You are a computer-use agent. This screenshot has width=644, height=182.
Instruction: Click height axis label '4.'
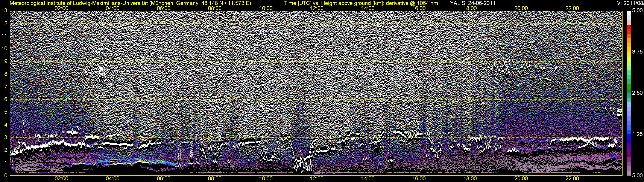pyautogui.click(x=6, y=125)
